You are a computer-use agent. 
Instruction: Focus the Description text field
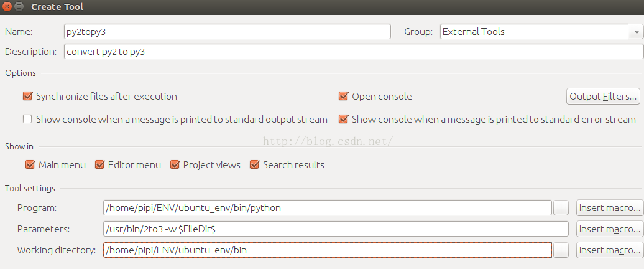(x=353, y=52)
